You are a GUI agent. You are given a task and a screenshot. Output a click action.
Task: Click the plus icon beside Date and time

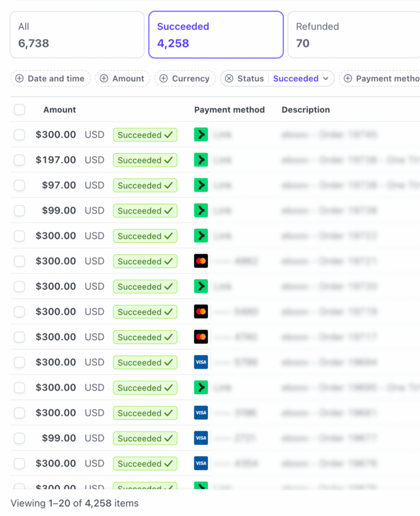point(20,79)
